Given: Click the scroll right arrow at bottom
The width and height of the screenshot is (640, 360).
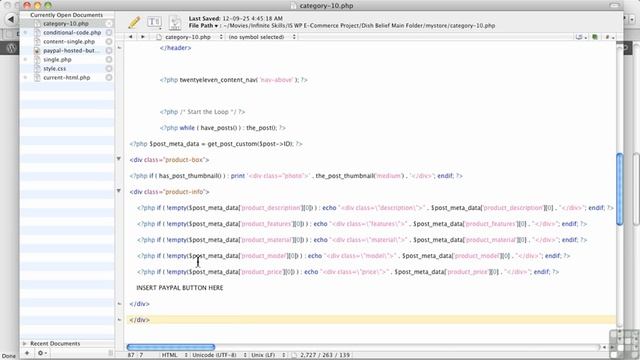Looking at the screenshot, I should tap(612, 347).
